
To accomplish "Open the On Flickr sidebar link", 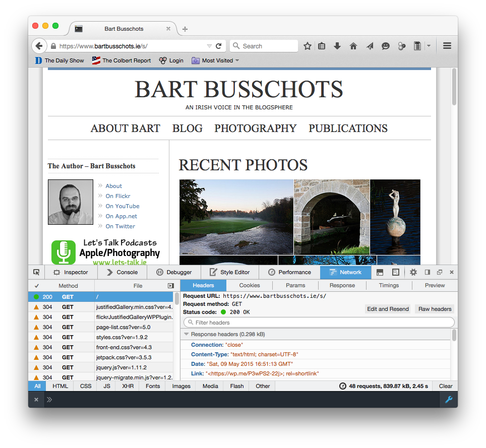I will [118, 196].
